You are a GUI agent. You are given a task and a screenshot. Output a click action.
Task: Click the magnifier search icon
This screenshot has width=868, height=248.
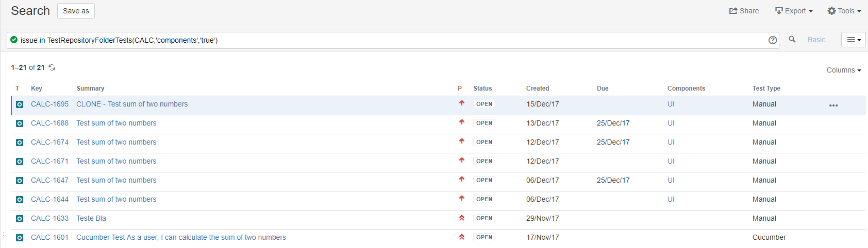(x=792, y=39)
